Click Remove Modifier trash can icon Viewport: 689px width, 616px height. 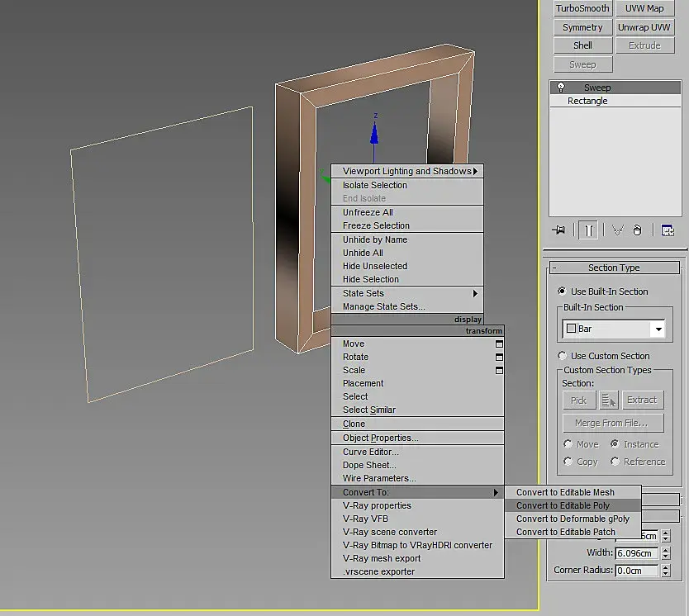[x=637, y=230]
